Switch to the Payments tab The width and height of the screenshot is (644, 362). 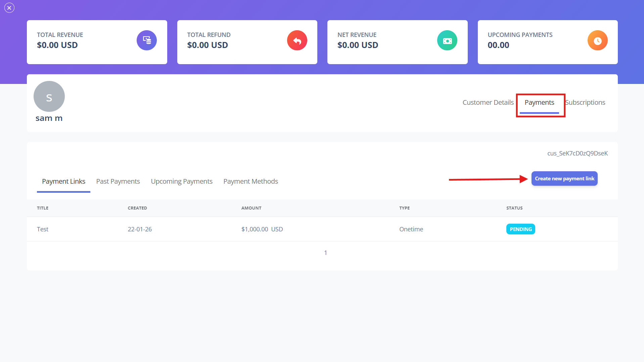click(539, 102)
